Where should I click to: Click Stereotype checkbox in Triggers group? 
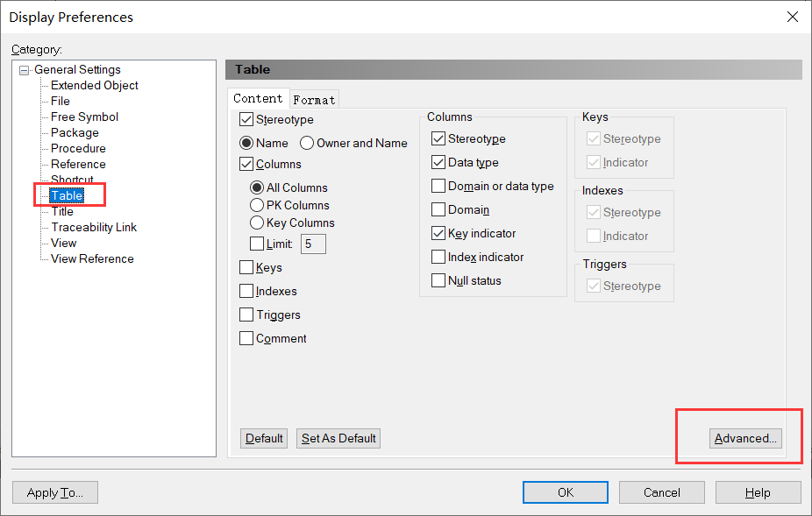pyautogui.click(x=594, y=286)
